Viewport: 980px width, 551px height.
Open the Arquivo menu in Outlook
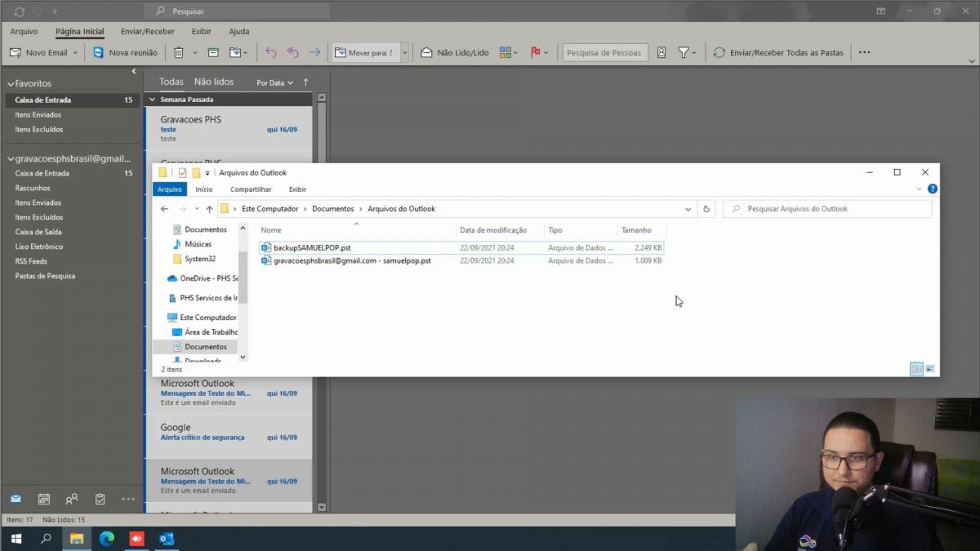point(24,31)
